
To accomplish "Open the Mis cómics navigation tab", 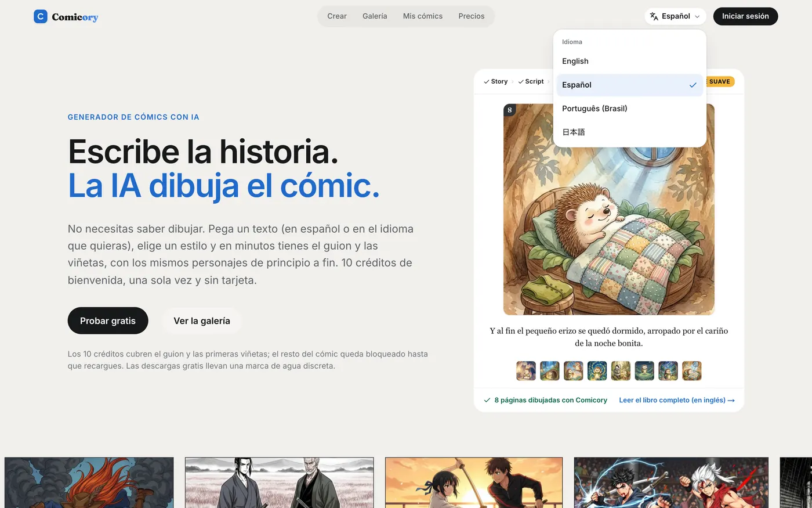I will coord(423,16).
